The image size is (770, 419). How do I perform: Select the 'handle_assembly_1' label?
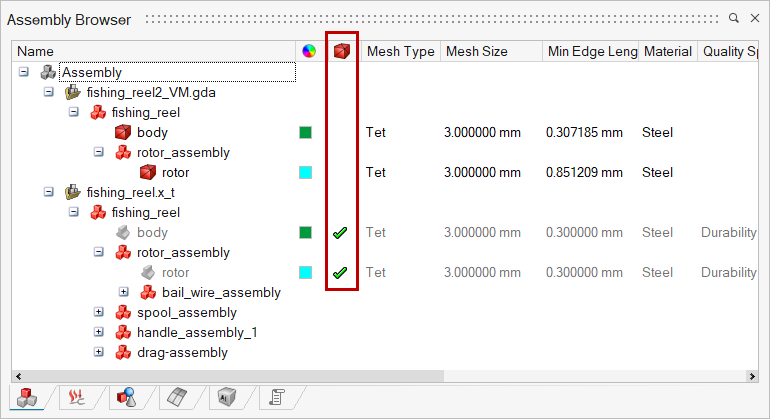click(x=197, y=333)
